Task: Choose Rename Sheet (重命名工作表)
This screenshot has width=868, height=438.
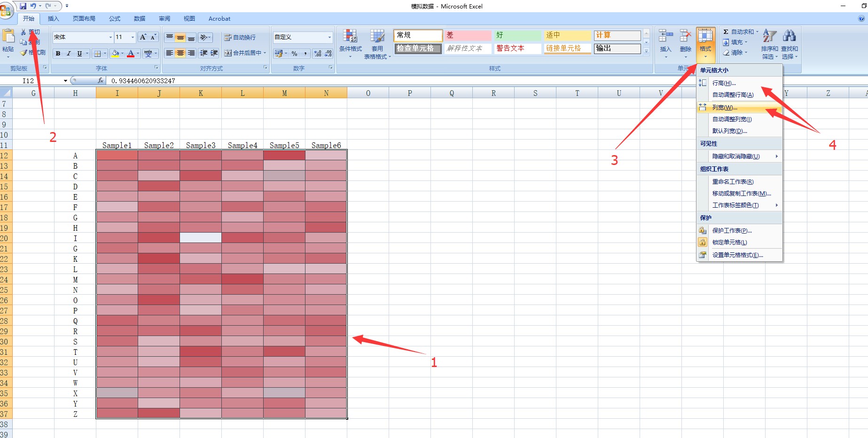Action: click(x=739, y=182)
